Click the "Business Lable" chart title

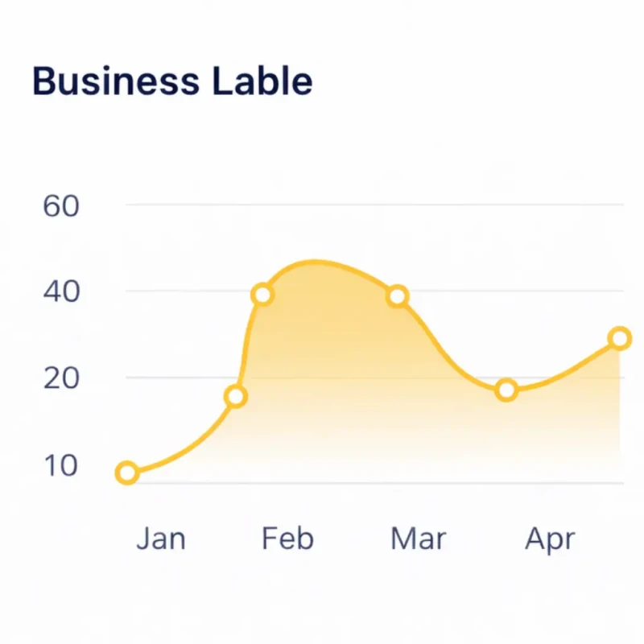pos(172,82)
